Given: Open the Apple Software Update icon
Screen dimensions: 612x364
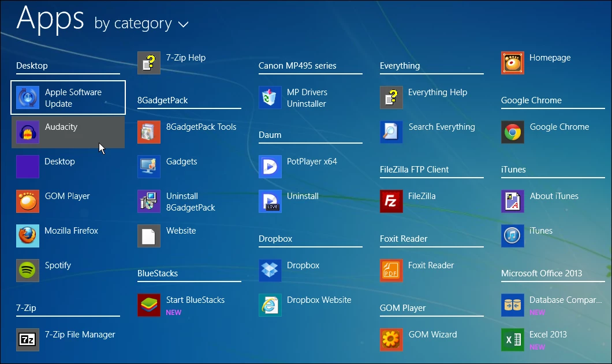Looking at the screenshot, I should click(x=28, y=97).
